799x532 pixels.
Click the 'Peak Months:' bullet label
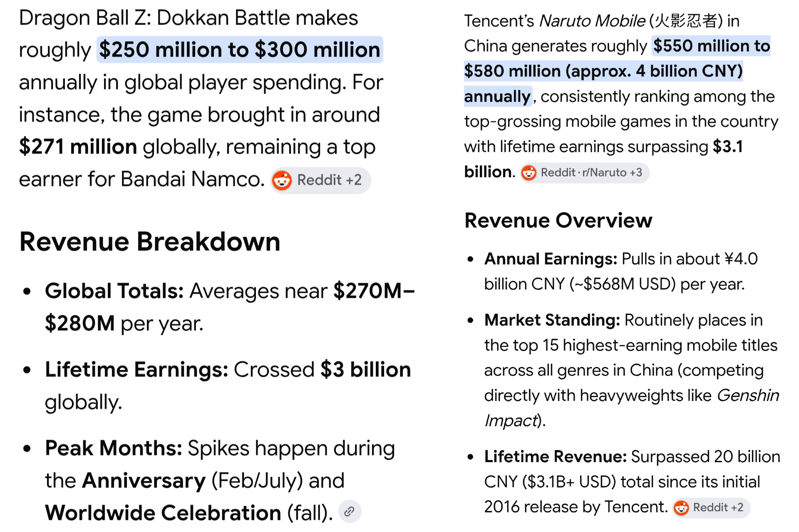coord(114,448)
